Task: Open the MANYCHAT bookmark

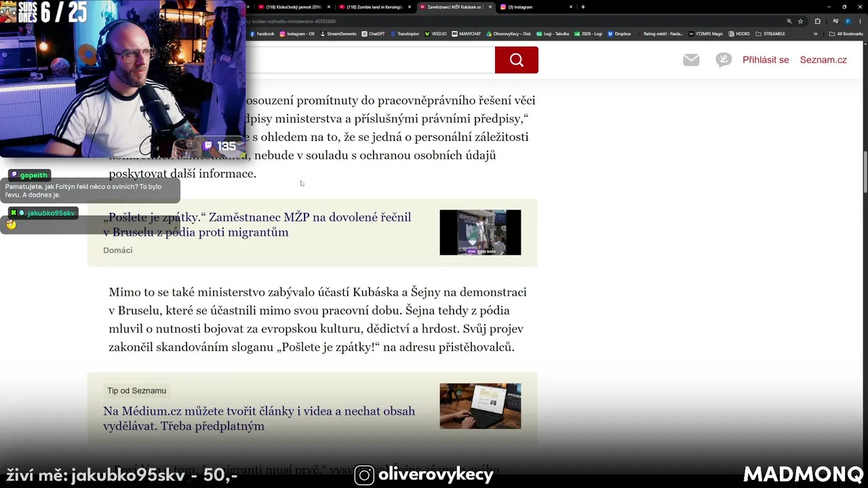Action: click(467, 34)
